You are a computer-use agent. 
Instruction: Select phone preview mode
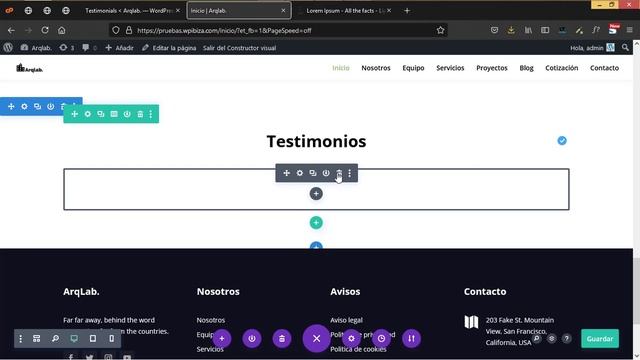click(111, 338)
